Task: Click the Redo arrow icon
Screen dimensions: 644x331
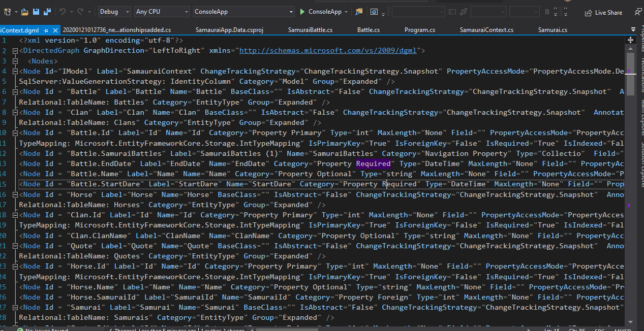Action: click(81, 11)
